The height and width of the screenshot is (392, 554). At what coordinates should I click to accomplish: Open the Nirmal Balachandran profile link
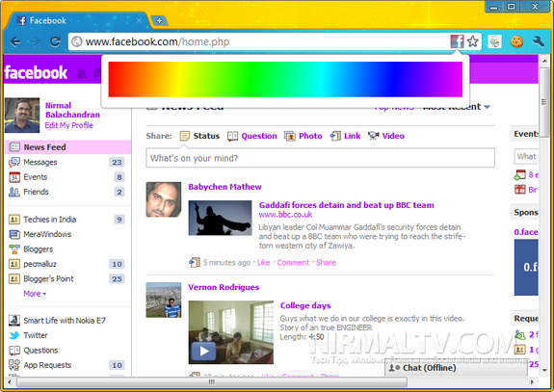[72, 110]
